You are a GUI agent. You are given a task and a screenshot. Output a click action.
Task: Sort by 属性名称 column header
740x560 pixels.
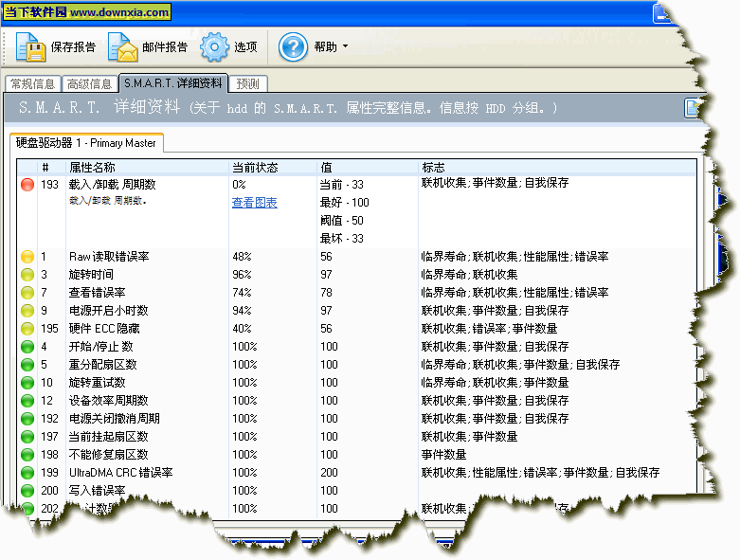coord(92,168)
